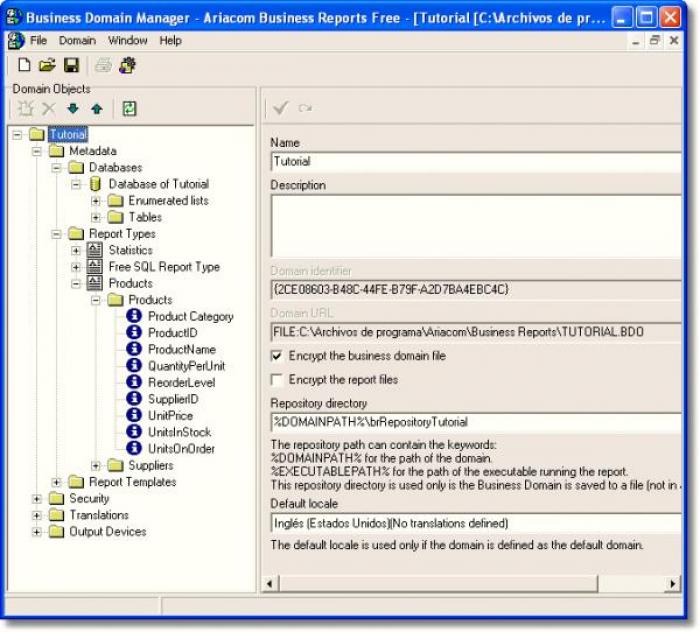
Task: Check Encrypt the report files
Action: click(x=277, y=379)
